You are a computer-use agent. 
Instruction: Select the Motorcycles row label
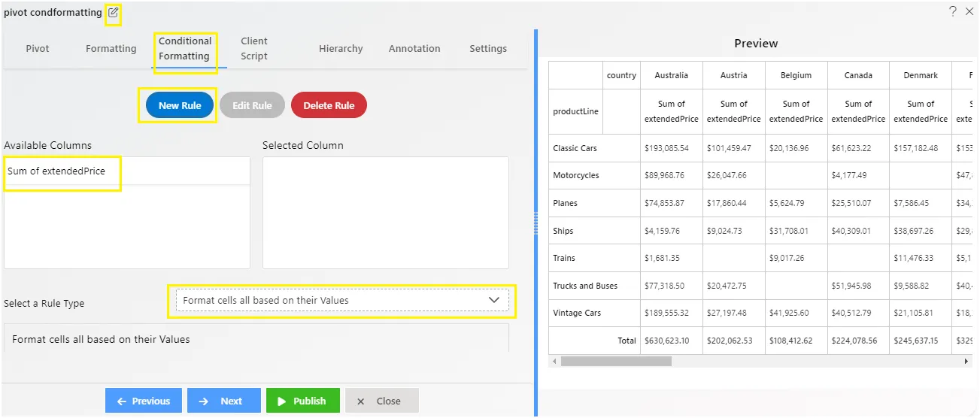point(594,175)
